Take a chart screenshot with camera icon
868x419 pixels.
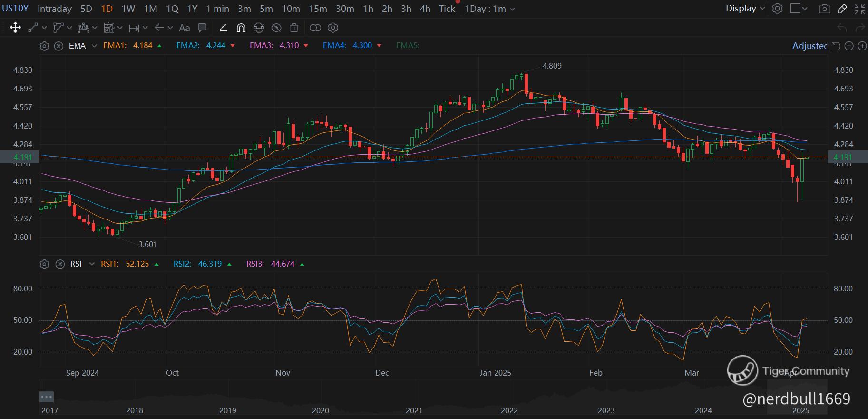pyautogui.click(x=825, y=9)
